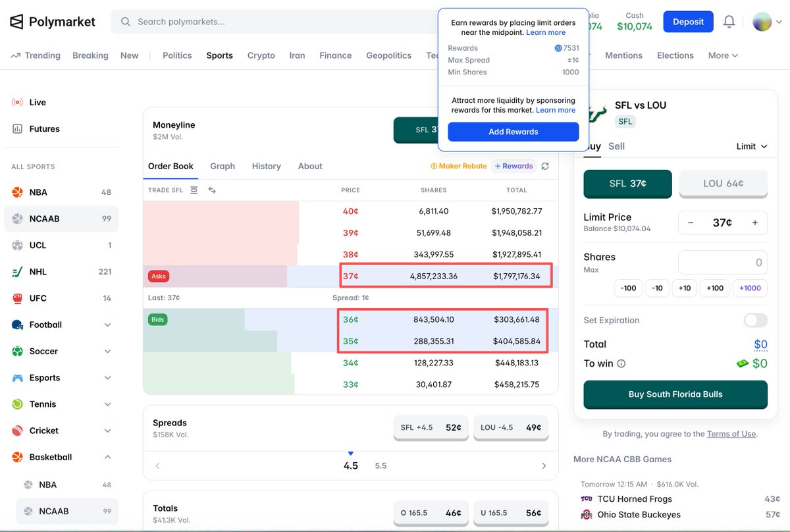Decrease limit price with minus button
The width and height of the screenshot is (790, 532).
[x=691, y=223]
